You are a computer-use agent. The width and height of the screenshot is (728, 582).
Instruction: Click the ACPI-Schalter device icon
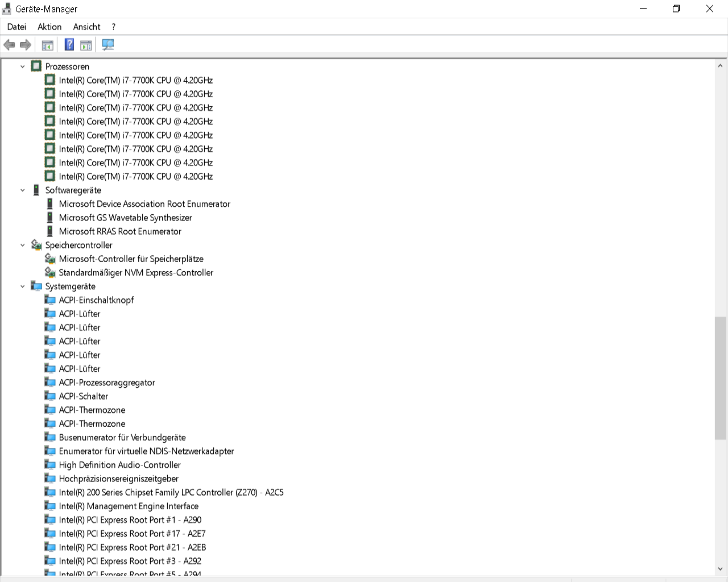(50, 396)
